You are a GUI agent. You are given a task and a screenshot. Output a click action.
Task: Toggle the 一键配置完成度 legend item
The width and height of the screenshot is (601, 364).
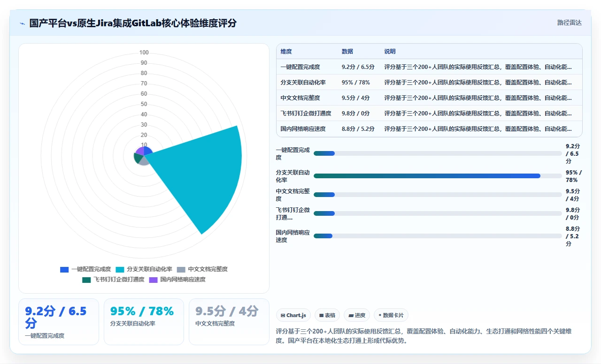(x=85, y=269)
